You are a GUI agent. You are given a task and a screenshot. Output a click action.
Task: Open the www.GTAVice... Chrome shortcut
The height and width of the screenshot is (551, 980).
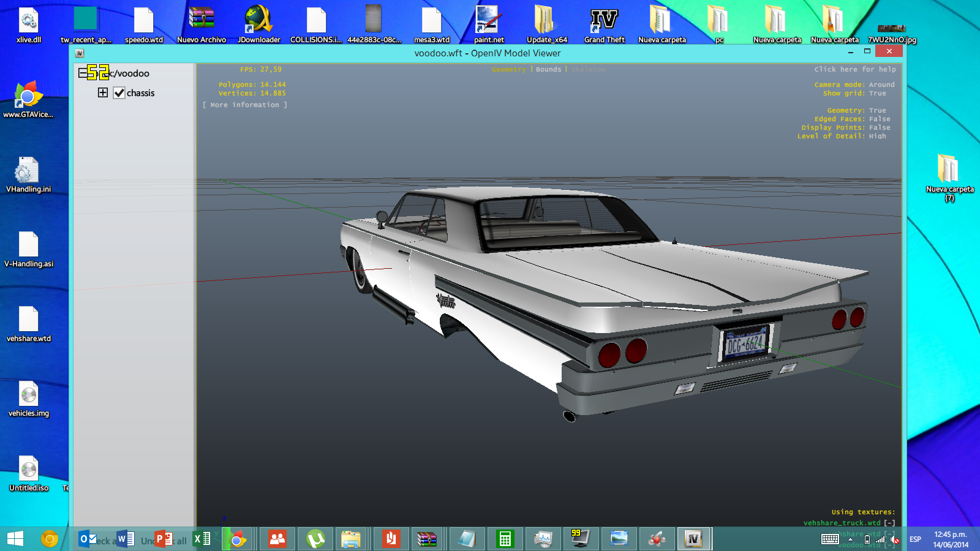pos(28,100)
